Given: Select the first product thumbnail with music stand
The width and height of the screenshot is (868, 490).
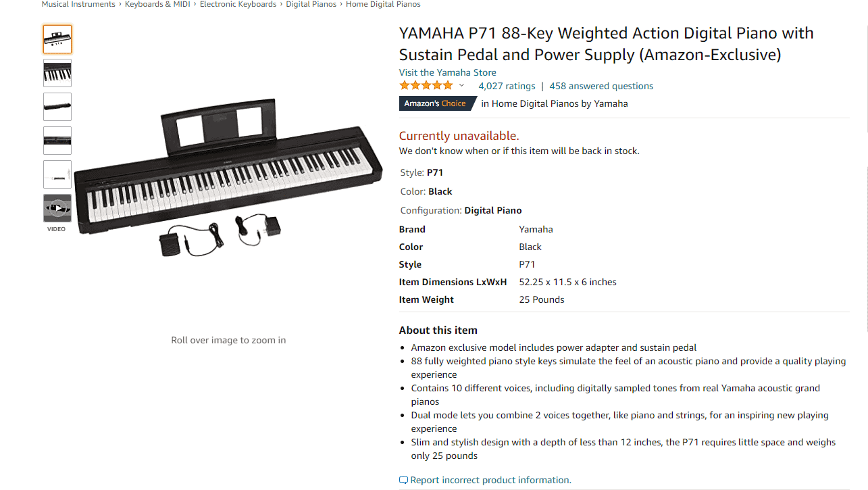Looking at the screenshot, I should [57, 39].
